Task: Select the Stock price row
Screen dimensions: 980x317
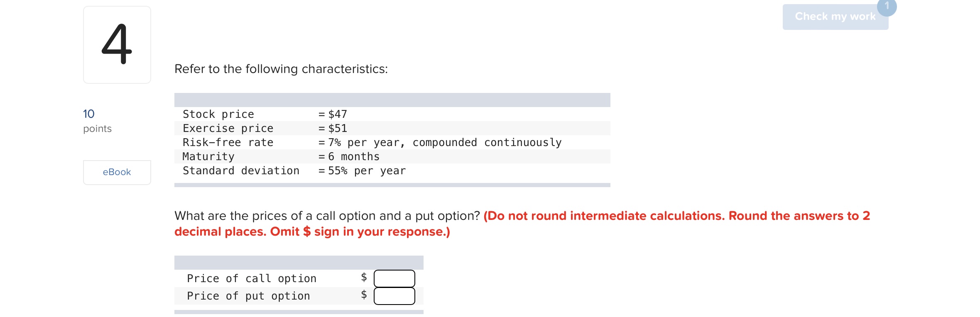Action: (291, 114)
